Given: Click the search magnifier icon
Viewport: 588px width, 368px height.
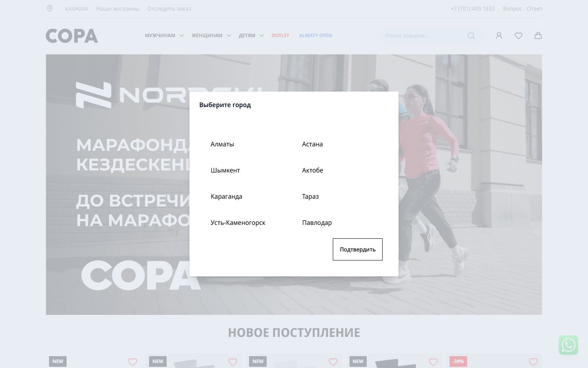Looking at the screenshot, I should click(471, 36).
